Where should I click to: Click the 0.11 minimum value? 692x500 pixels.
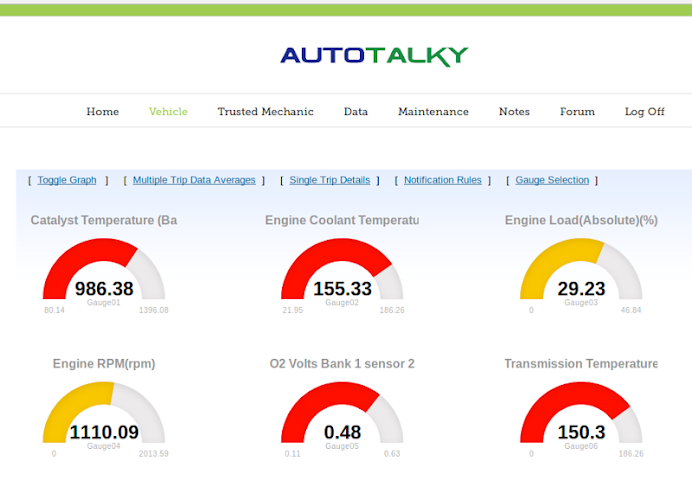pos(293,454)
